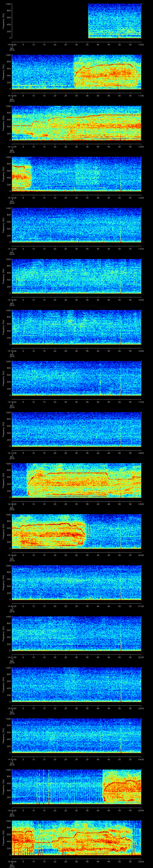The width and height of the screenshot is (153, 868).
Task: Select the spectrogram panel starting at 14:10:00
Action: click(x=77, y=72)
